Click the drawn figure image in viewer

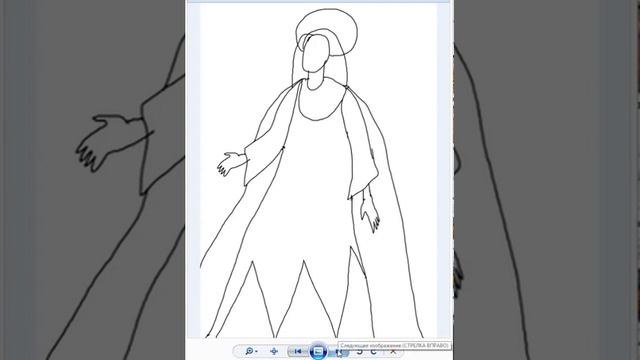318,171
